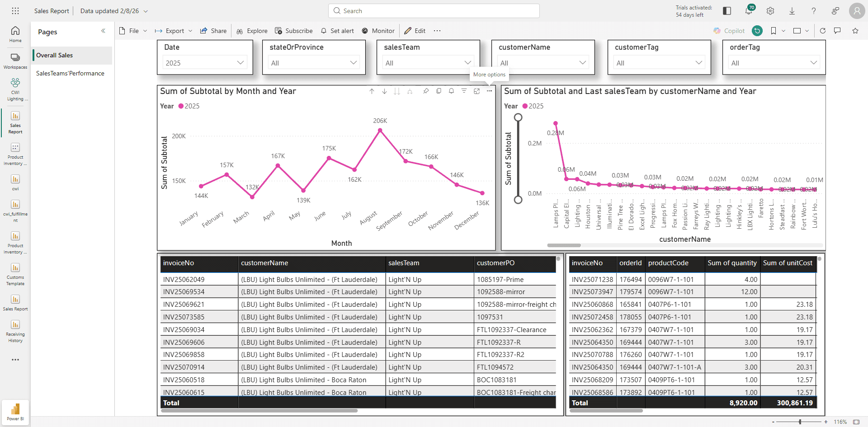This screenshot has height=427, width=868.
Task: Go to Home in left navigation
Action: [15, 34]
